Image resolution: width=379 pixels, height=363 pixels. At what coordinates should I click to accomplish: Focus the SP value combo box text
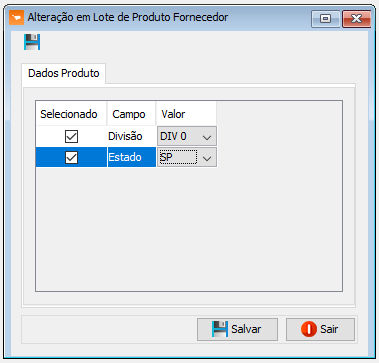coord(178,157)
